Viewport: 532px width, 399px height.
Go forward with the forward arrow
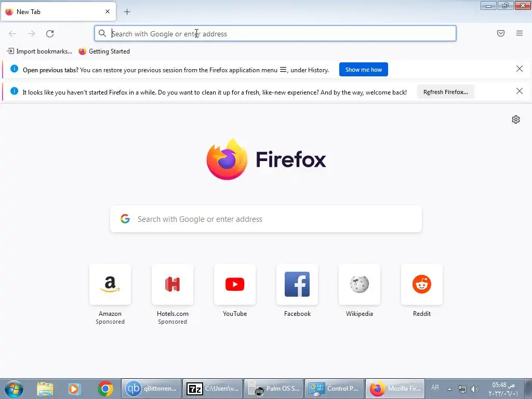tap(31, 34)
